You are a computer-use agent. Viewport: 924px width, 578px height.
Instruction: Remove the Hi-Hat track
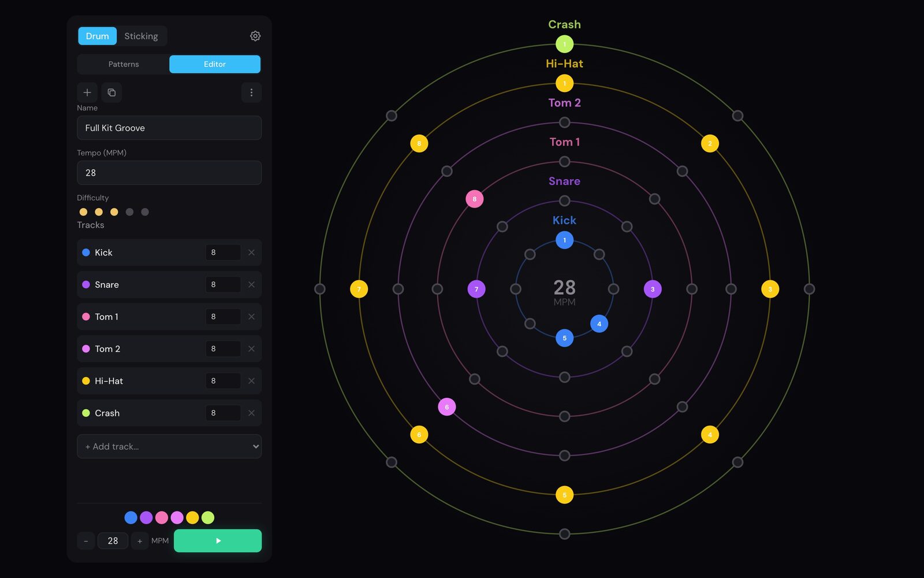click(251, 381)
